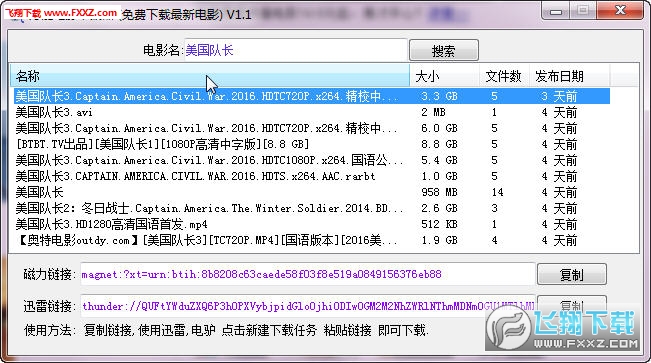Viewport: 651px width, 363px height.
Task: Close the movie downloader window
Action: tap(620, 10)
